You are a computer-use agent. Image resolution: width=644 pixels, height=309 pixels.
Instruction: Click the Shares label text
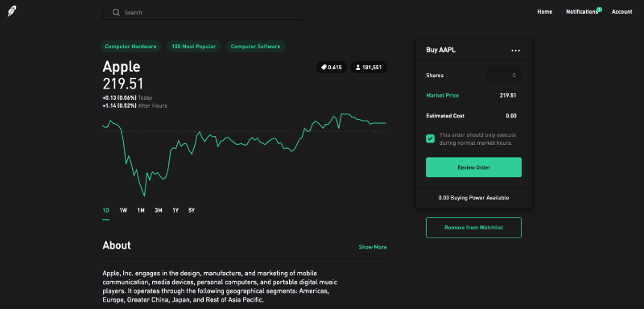tap(435, 76)
